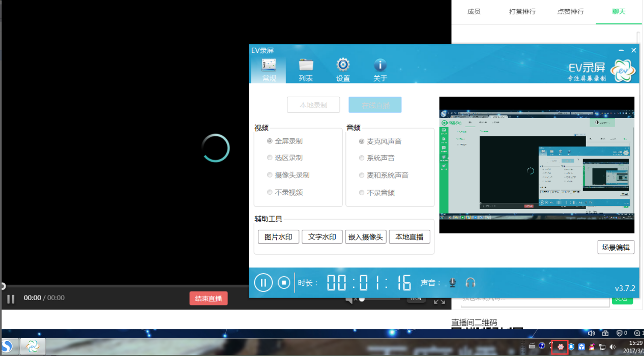Click the 本地直播 button
This screenshot has width=644, height=356.
(409, 237)
